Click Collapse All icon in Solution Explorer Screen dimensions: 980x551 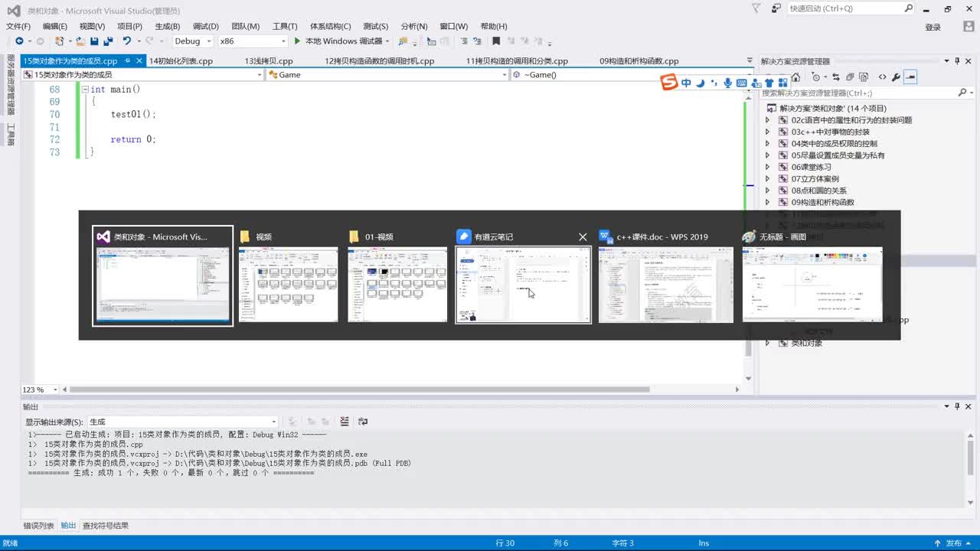pyautogui.click(x=850, y=77)
